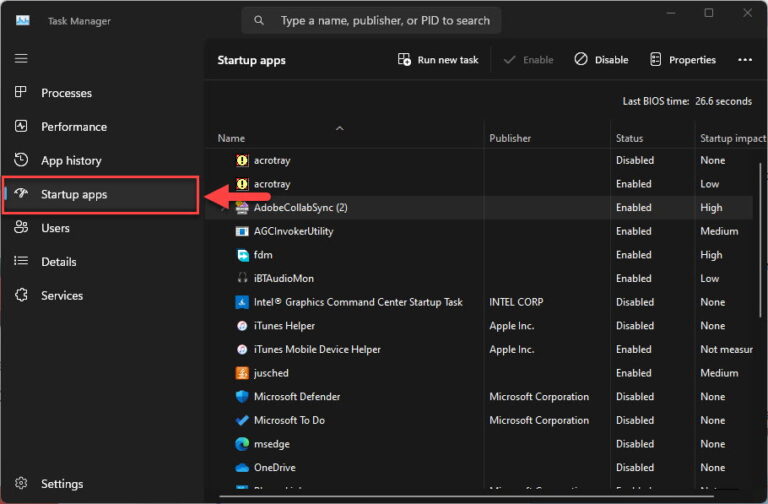The image size is (768, 504).
Task: Click the msedge browser icon
Action: pyautogui.click(x=241, y=444)
